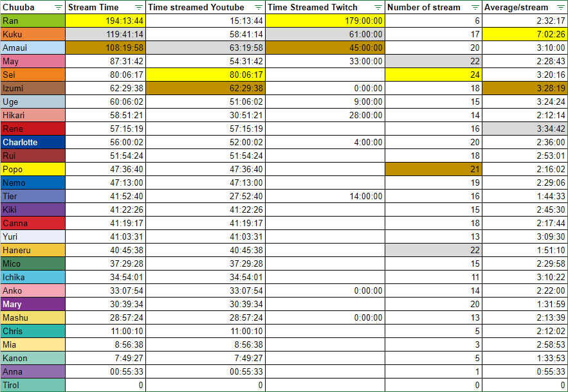Viewport: 568px width, 392px height.
Task: Select the Mico name cell
Action: pos(33,264)
